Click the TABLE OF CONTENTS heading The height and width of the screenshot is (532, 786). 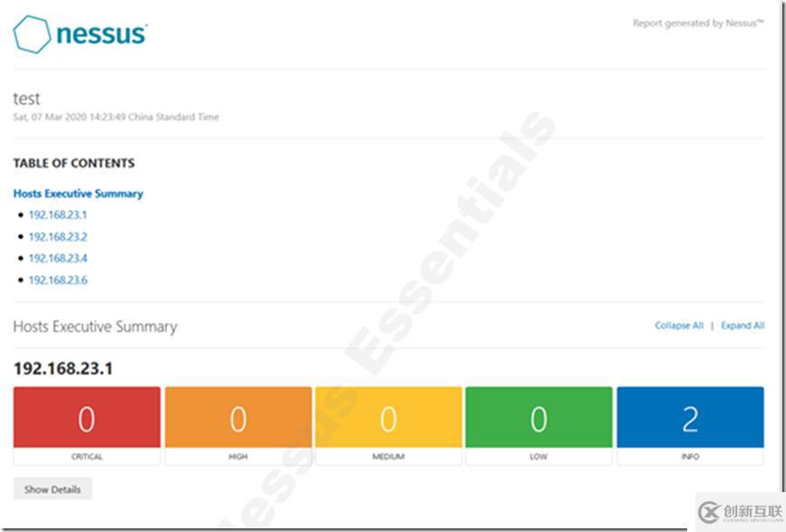(x=73, y=163)
